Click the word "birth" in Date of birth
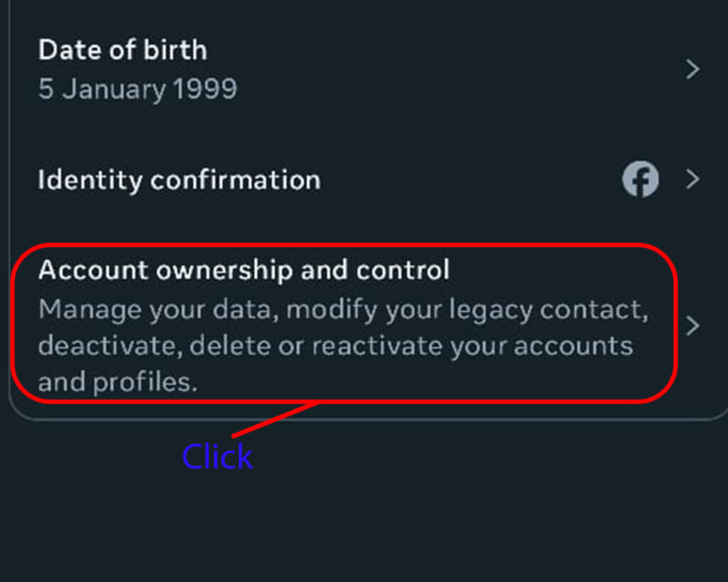The height and width of the screenshot is (582, 728). [175, 50]
